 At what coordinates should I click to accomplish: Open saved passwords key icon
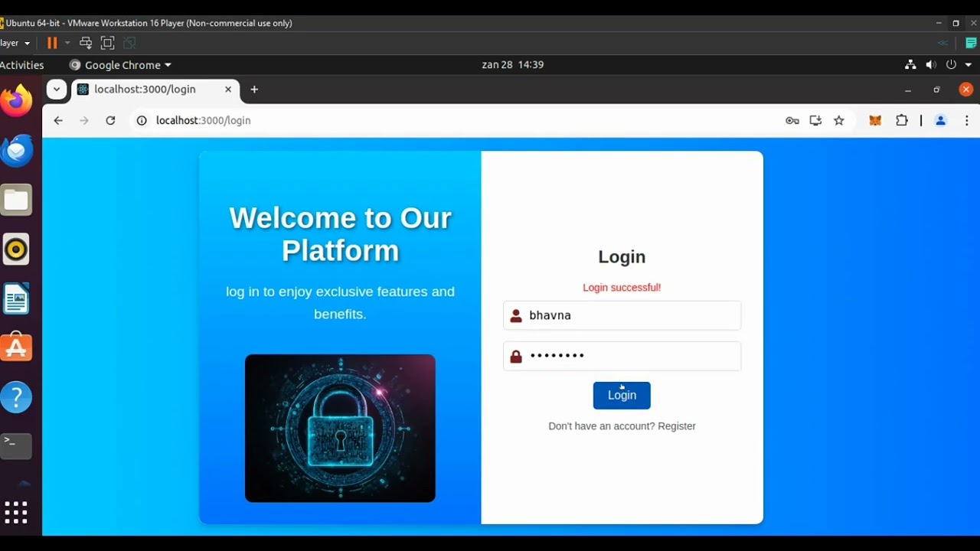[x=792, y=120]
